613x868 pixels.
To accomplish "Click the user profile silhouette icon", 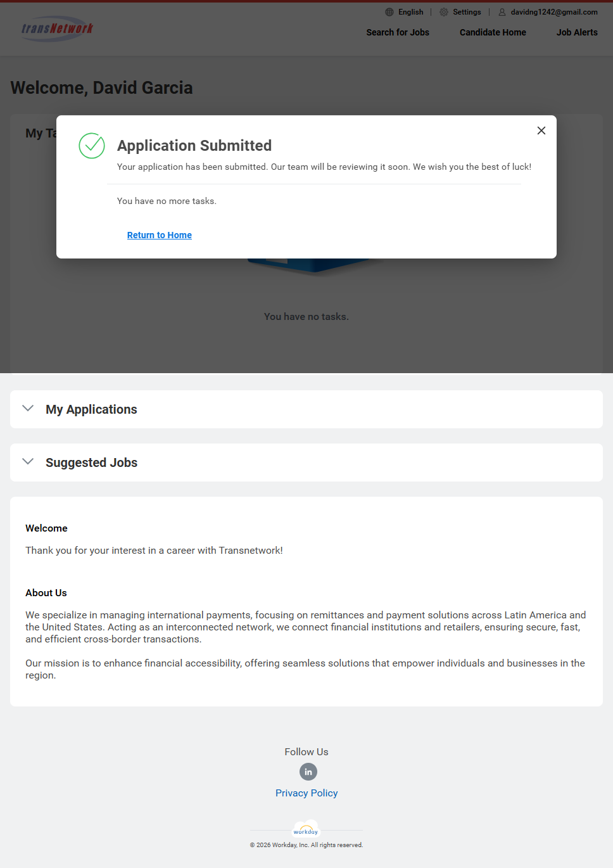I will pyautogui.click(x=502, y=12).
